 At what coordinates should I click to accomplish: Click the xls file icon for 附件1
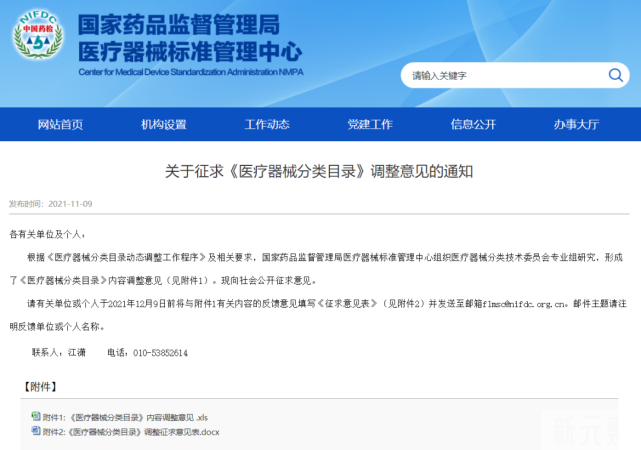[36, 416]
